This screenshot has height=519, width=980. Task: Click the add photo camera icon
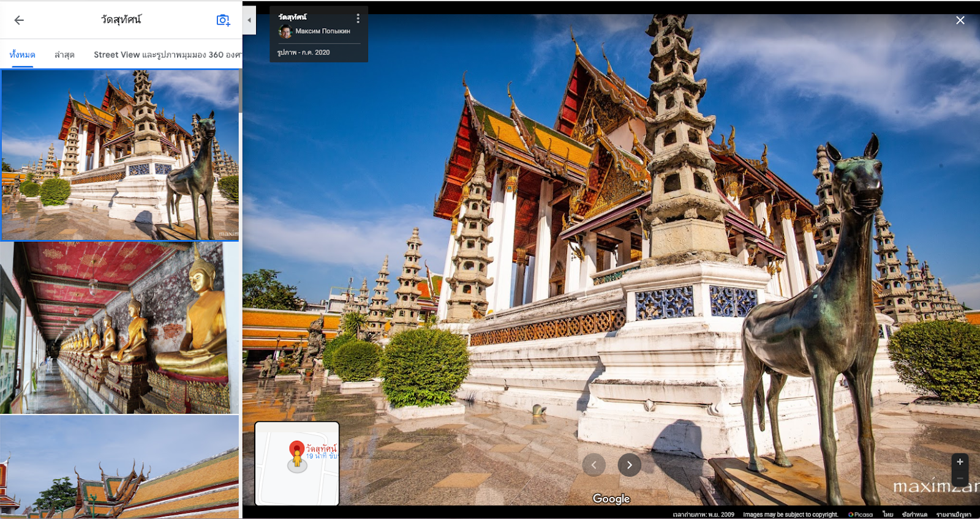[x=223, y=20]
